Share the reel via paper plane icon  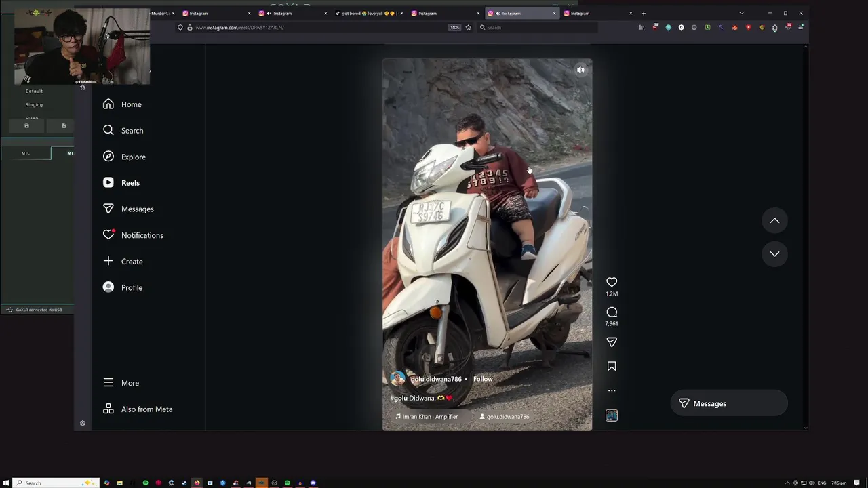point(612,342)
